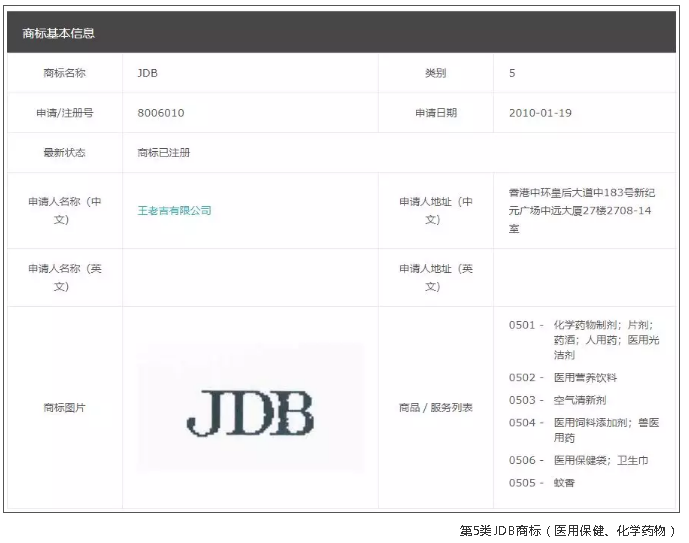Select the 0501 化学药物制剂 entry
Image resolution: width=689 pixels, height=543 pixels.
click(584, 340)
